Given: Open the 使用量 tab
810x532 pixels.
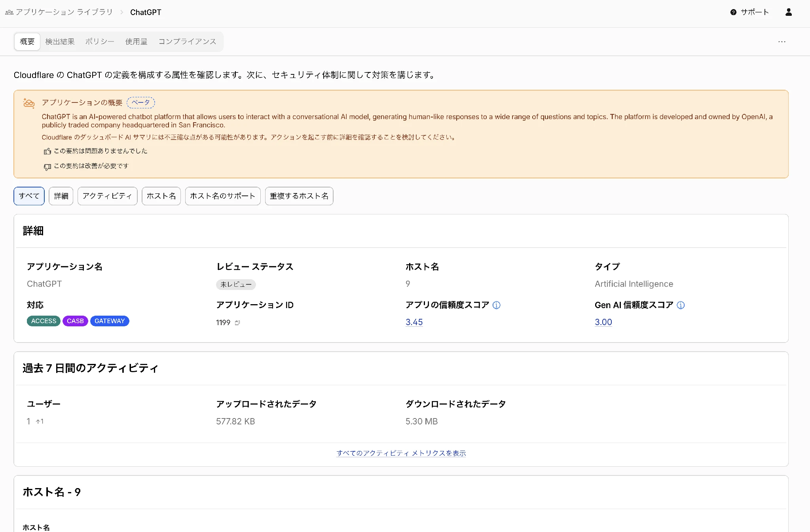Looking at the screenshot, I should pyautogui.click(x=136, y=42).
